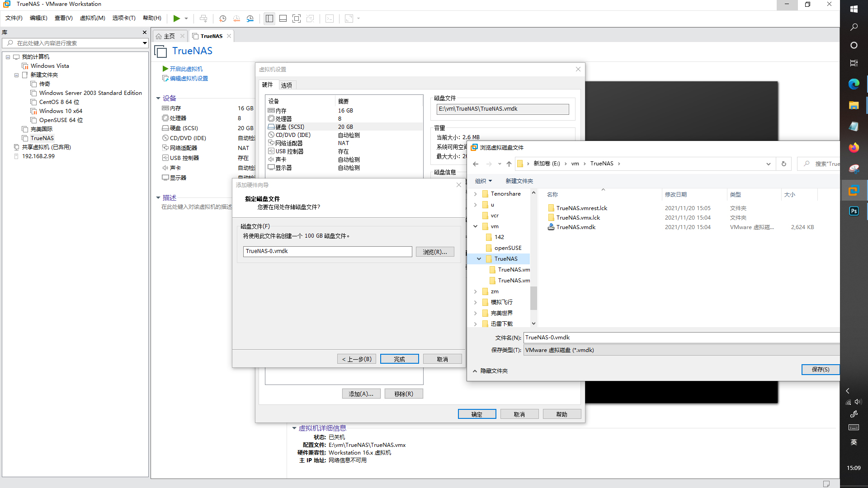Viewport: 868px width, 488px height.
Task: Collapse the 新建文件夹 tree node
Action: pyautogui.click(x=16, y=75)
